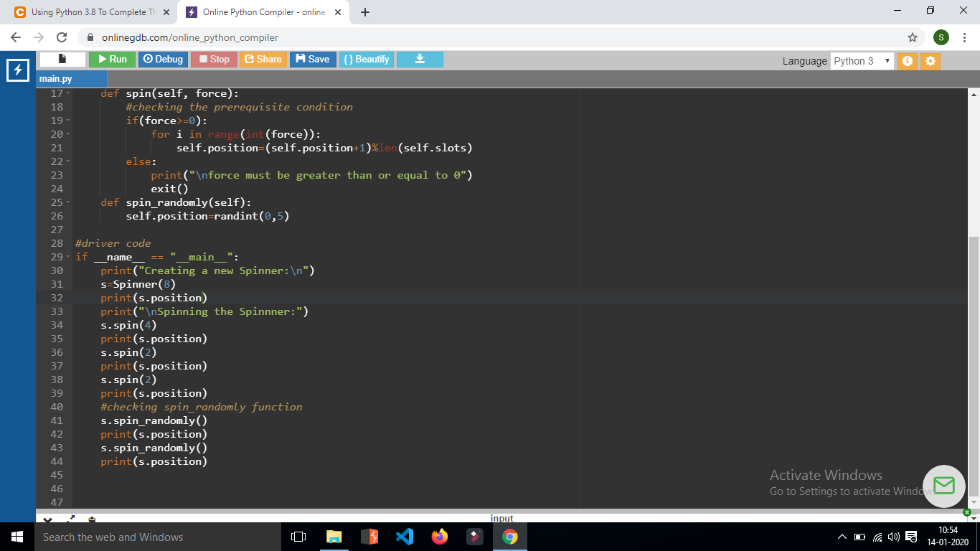This screenshot has height=551, width=980.
Task: Collapse the fold arrow at line 25
Action: 68,203
